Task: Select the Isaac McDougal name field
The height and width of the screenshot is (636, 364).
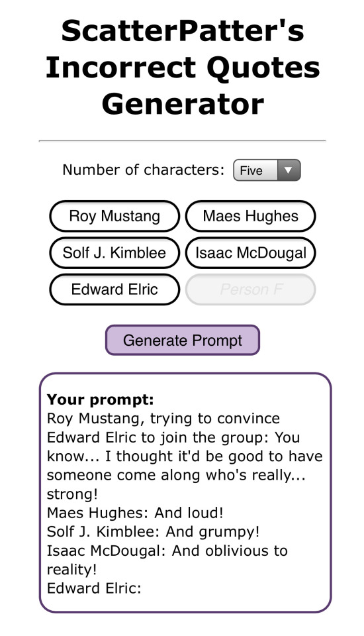Action: tap(251, 252)
